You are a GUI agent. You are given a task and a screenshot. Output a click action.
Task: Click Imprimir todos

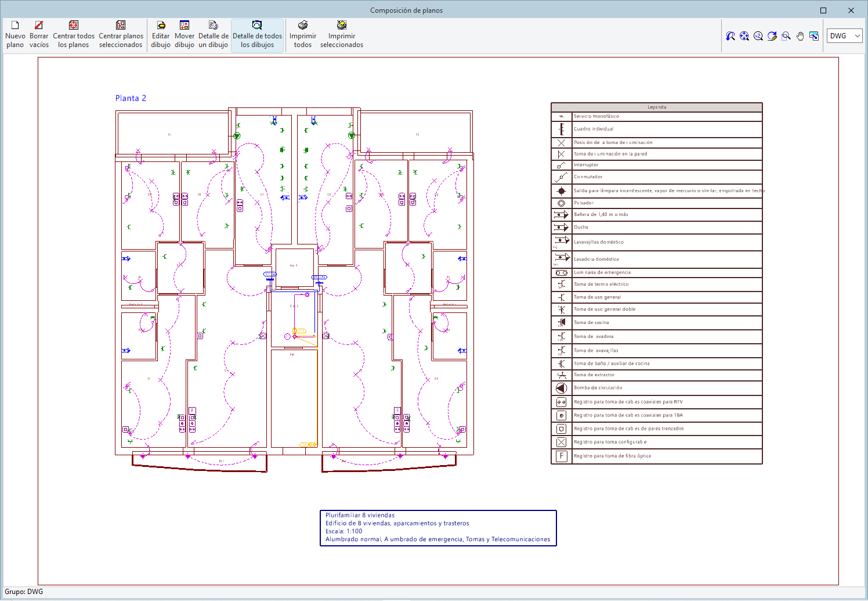pyautogui.click(x=303, y=35)
